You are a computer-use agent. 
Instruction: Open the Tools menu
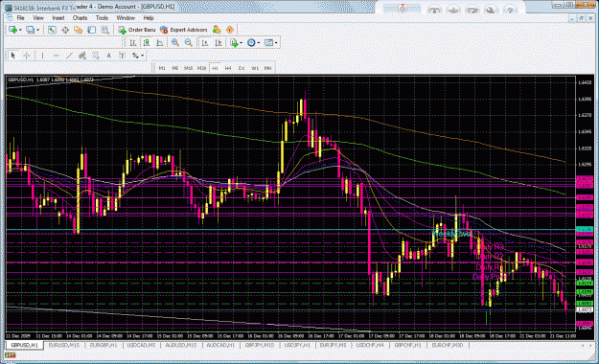(x=102, y=18)
